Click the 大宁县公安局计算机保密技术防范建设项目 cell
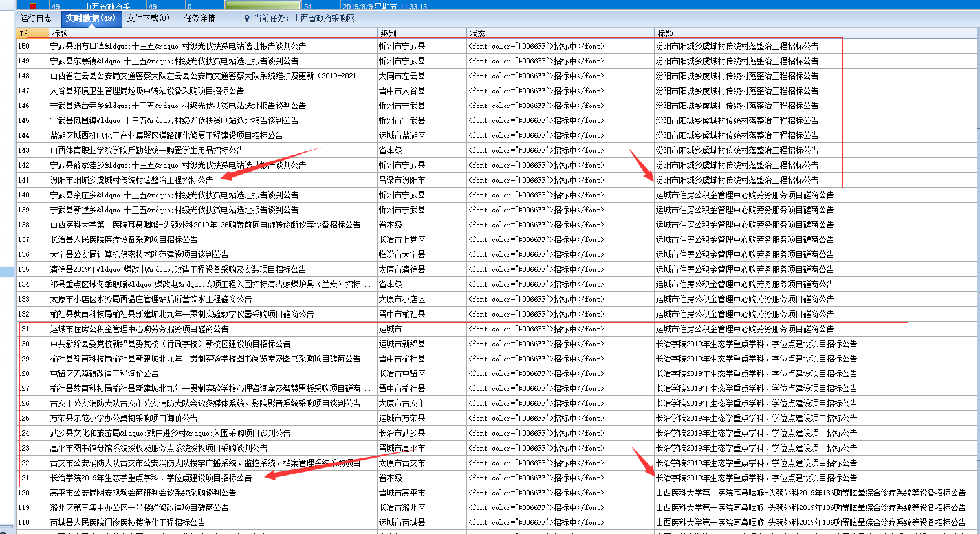Image resolution: width=980 pixels, height=534 pixels. tap(213, 254)
